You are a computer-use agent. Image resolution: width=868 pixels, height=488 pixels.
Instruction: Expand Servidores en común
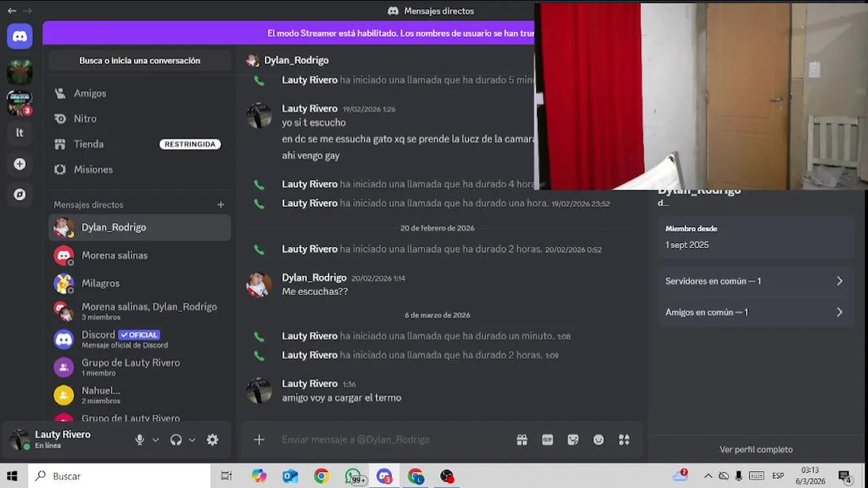[755, 281]
